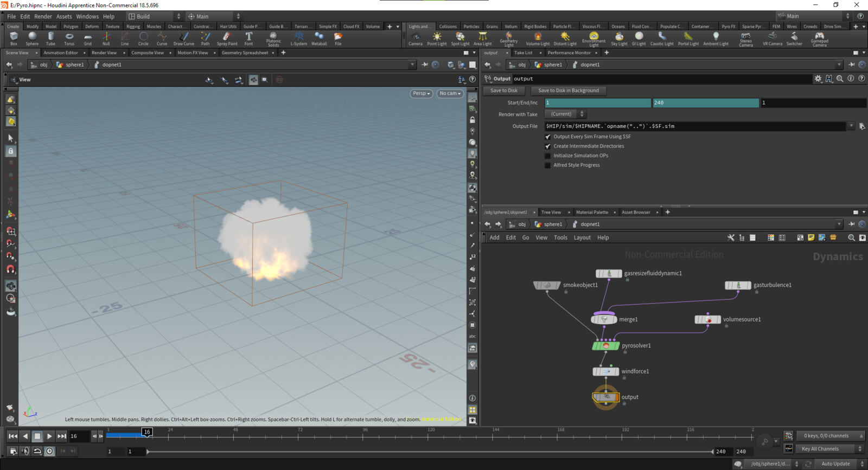Viewport: 868px width, 470px height.
Task: Select the Torus shelf tool
Action: tap(69, 38)
